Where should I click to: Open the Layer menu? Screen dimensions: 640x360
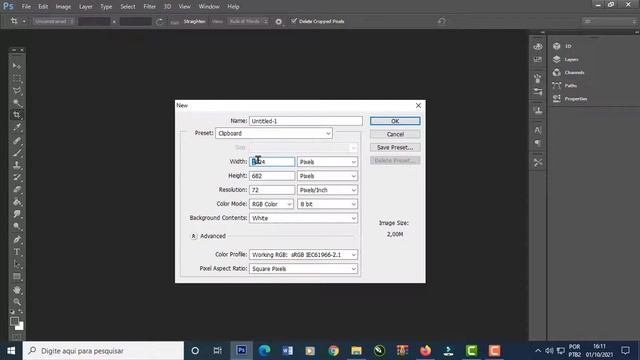click(86, 7)
